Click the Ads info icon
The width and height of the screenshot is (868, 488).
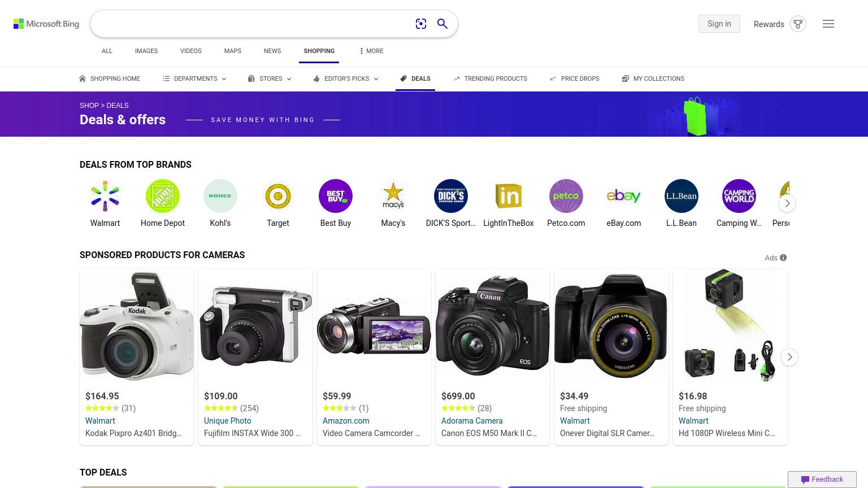[783, 258]
